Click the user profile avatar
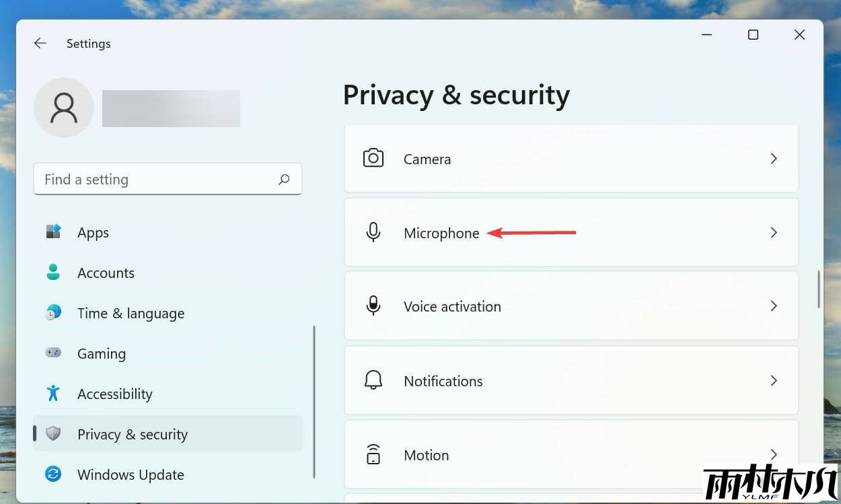The width and height of the screenshot is (841, 504). pyautogui.click(x=64, y=108)
